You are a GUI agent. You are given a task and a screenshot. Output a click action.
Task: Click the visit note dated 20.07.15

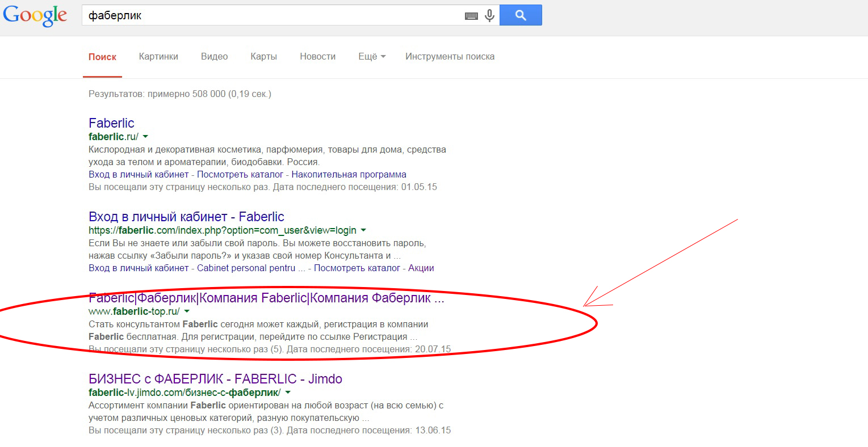pyautogui.click(x=270, y=349)
